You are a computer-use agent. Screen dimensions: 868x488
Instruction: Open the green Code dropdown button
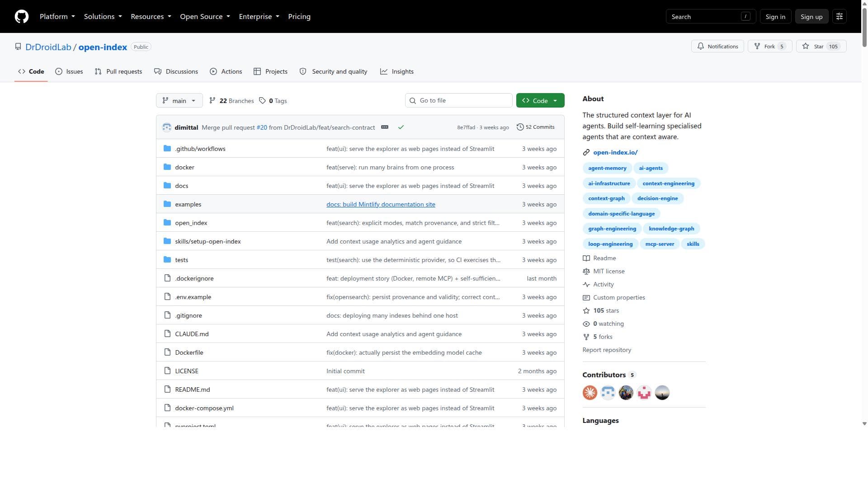[x=540, y=101]
